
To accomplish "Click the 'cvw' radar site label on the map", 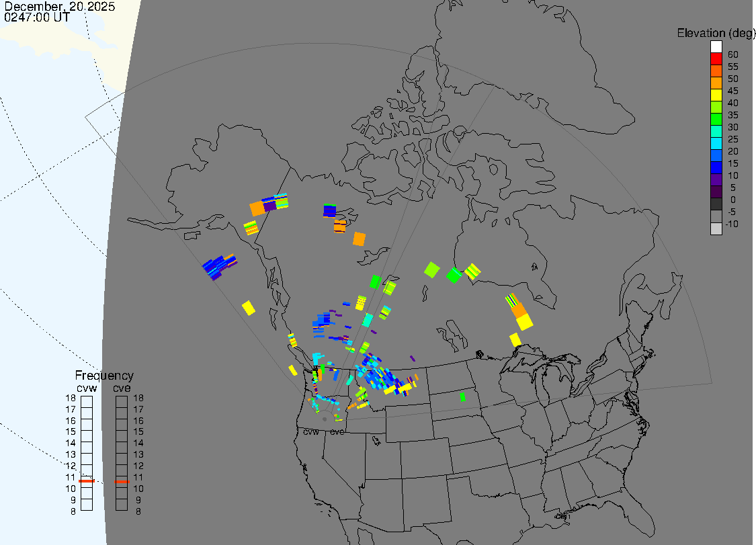I will click(x=311, y=431).
